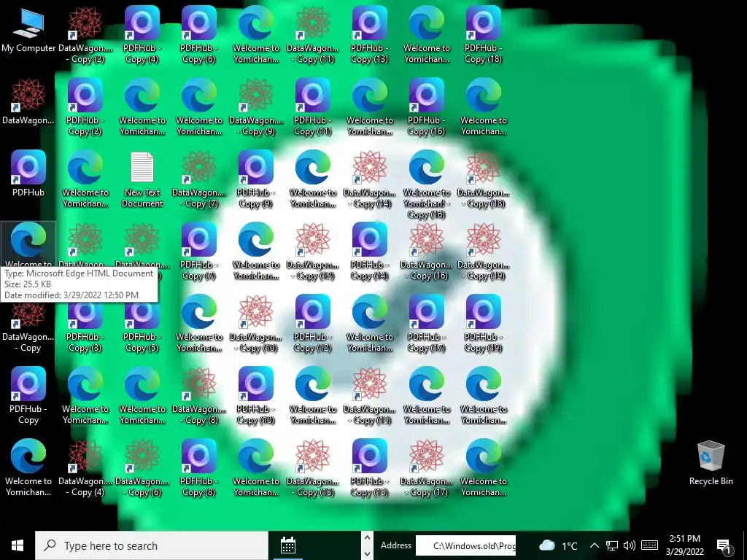Click the Address toolbar path field
The width and height of the screenshot is (747, 560).
[466, 545]
